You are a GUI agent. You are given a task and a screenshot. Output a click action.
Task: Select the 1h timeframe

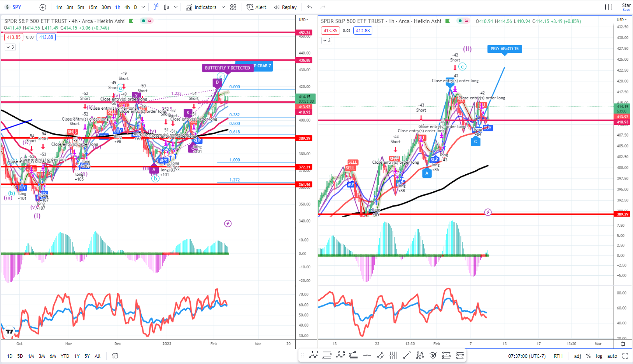[x=118, y=7]
